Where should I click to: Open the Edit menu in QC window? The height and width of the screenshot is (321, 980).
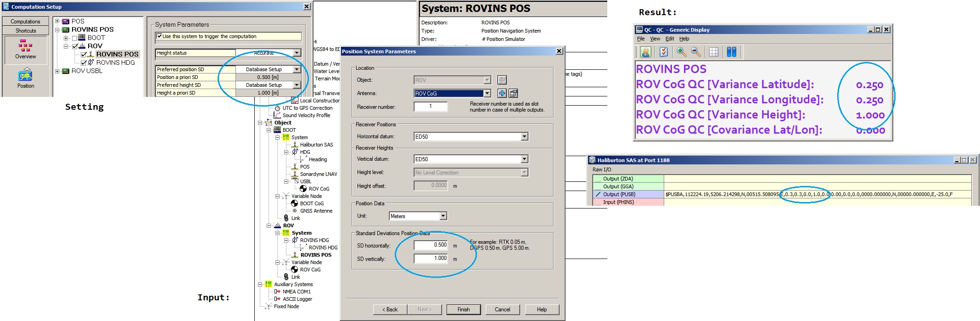point(670,39)
